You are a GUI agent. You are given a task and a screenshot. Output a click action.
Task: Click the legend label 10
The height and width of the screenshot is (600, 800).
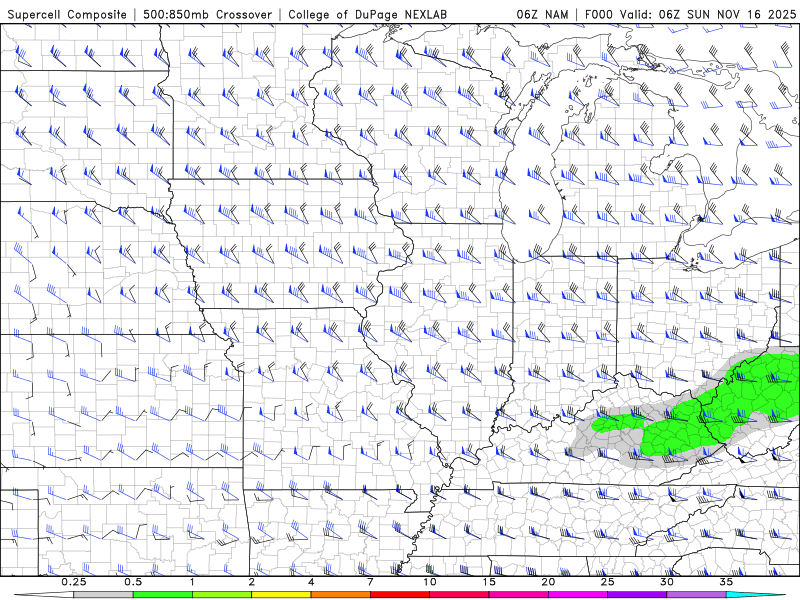pos(430,582)
